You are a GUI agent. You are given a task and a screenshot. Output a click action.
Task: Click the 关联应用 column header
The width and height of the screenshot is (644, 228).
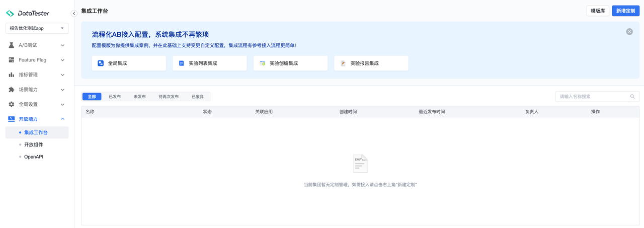pos(264,112)
